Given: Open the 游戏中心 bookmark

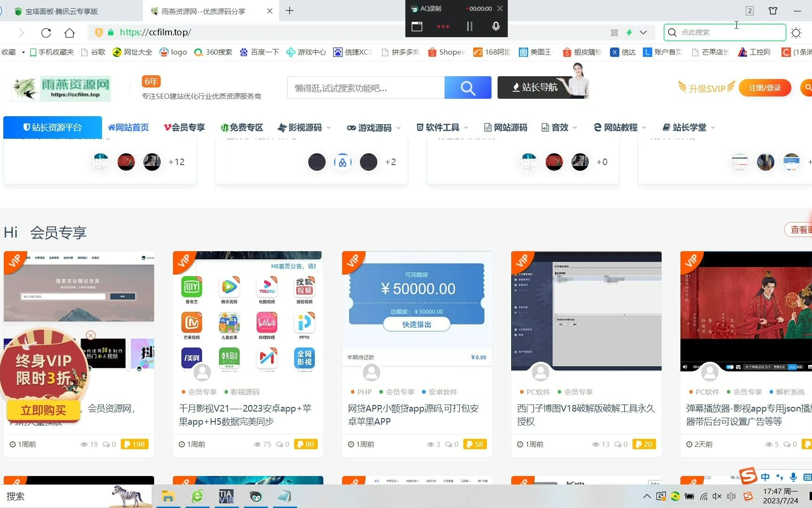Looking at the screenshot, I should tap(306, 52).
